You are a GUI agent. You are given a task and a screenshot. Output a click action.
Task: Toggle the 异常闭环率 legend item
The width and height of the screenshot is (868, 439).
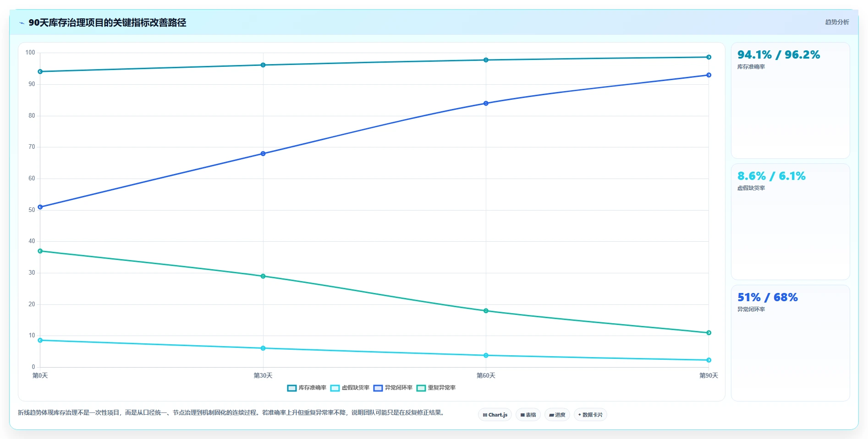(393, 388)
